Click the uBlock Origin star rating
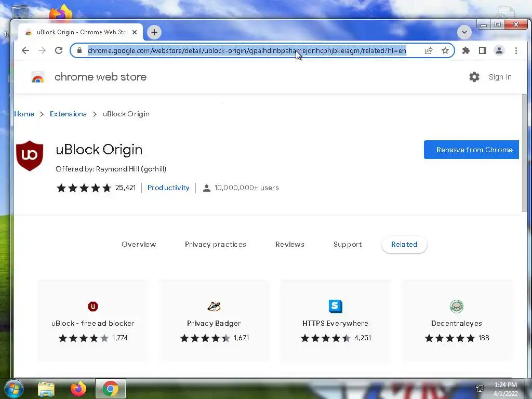The height and width of the screenshot is (399, 532). 84,188
